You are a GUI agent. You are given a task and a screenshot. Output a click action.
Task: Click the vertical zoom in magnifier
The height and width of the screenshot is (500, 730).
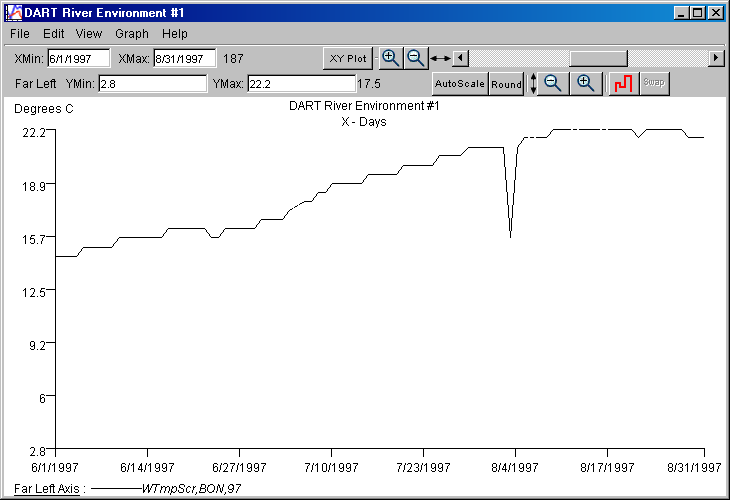(587, 84)
